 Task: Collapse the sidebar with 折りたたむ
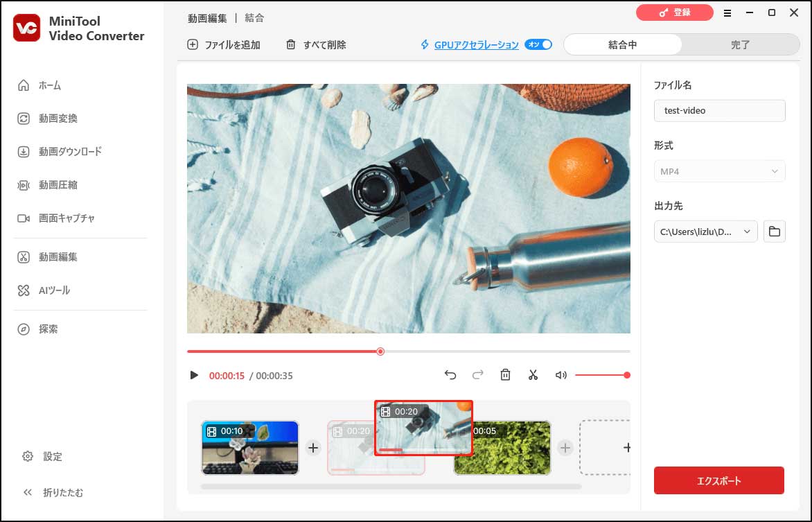coord(53,492)
